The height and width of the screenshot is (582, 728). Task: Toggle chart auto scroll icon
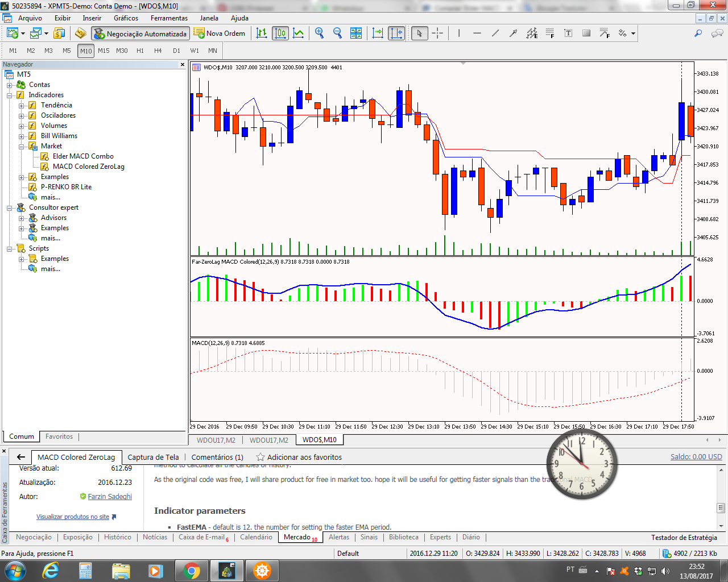click(x=378, y=34)
